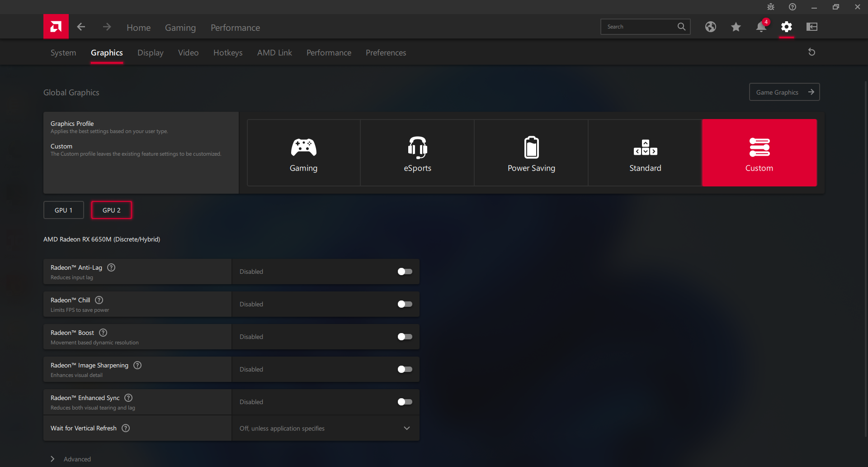
Task: Select the Custom profile tile
Action: [x=759, y=153]
